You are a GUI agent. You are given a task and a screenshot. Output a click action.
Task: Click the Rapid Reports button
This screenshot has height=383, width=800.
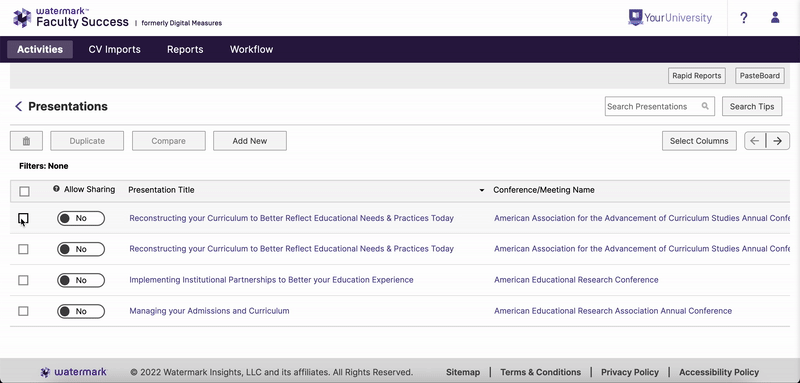[696, 75]
